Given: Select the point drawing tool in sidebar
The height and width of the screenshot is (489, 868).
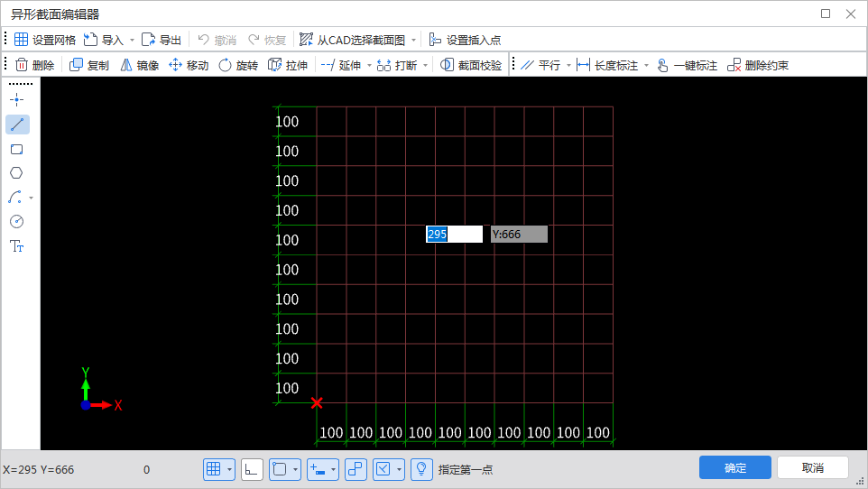Looking at the screenshot, I should point(16,100).
